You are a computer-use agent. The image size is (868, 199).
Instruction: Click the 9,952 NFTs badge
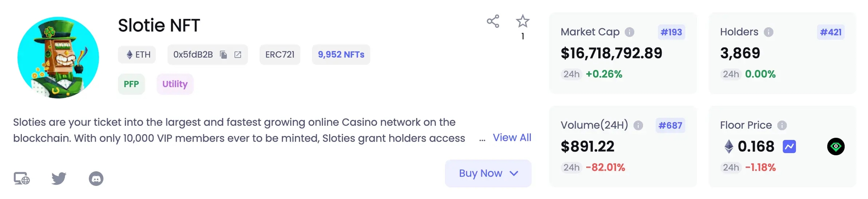click(341, 55)
